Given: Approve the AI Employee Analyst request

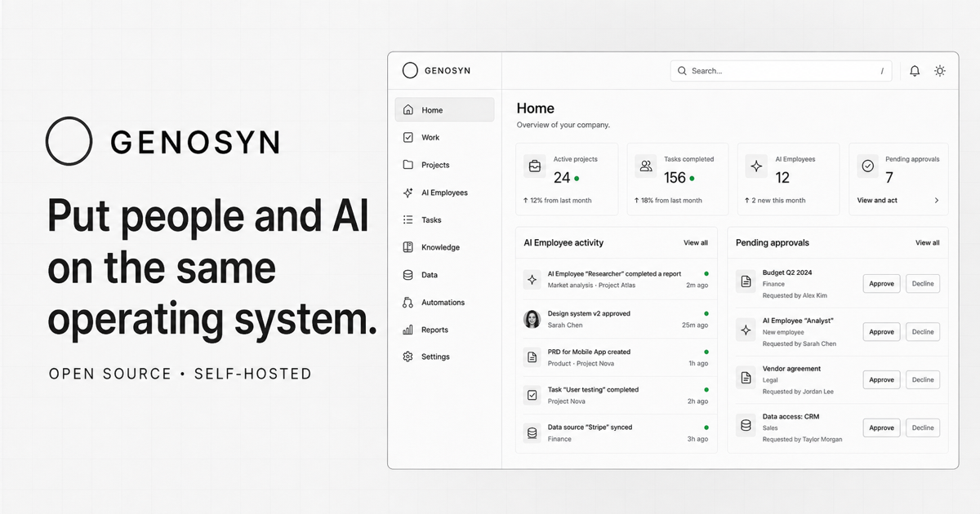Looking at the screenshot, I should pos(882,332).
